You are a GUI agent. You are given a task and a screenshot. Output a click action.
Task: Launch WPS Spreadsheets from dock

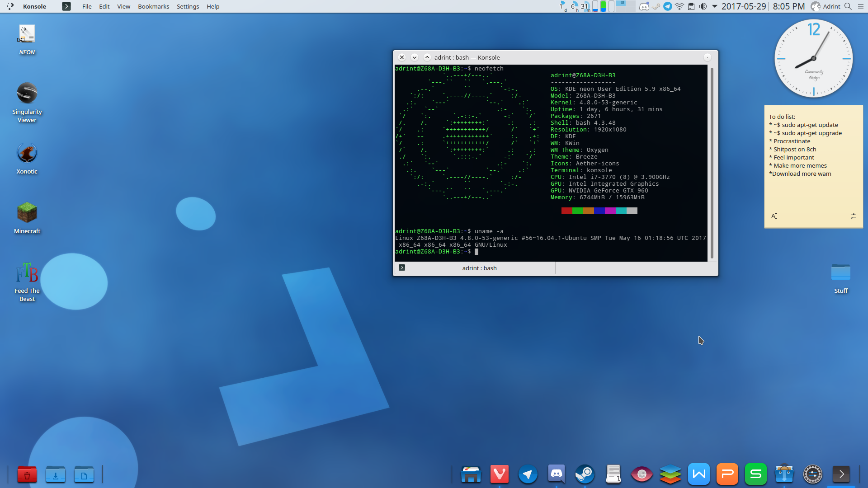(x=755, y=474)
